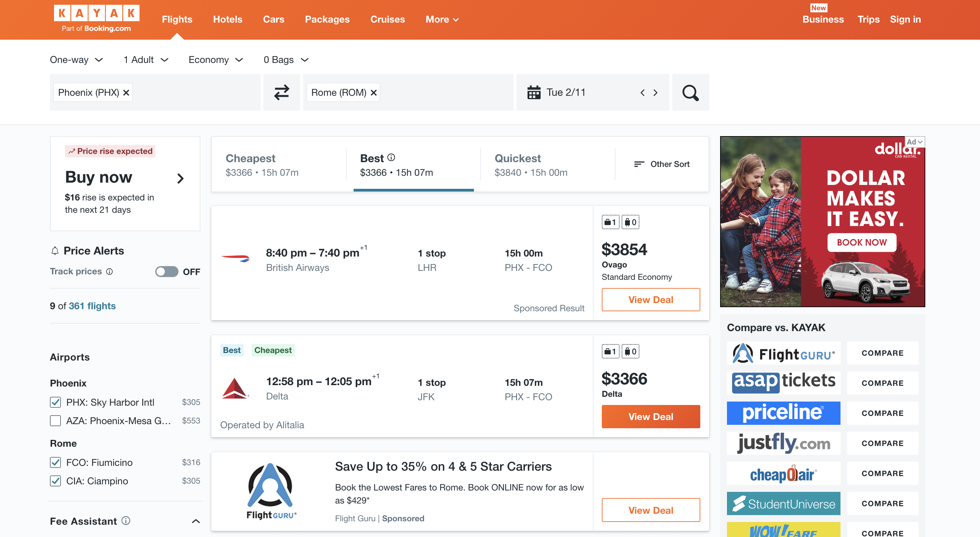Open Trips page
Screen dimensions: 980x537
coord(869,19)
